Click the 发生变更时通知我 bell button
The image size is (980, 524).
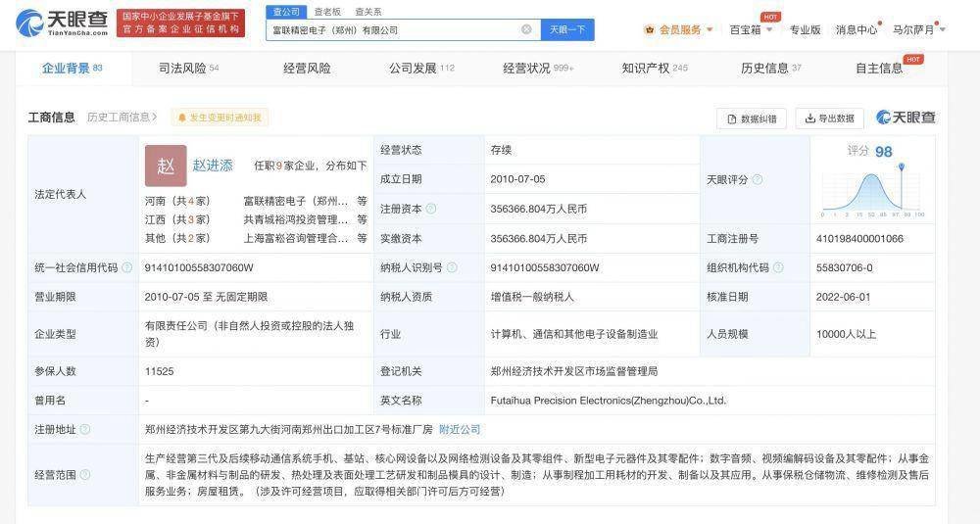click(x=220, y=118)
